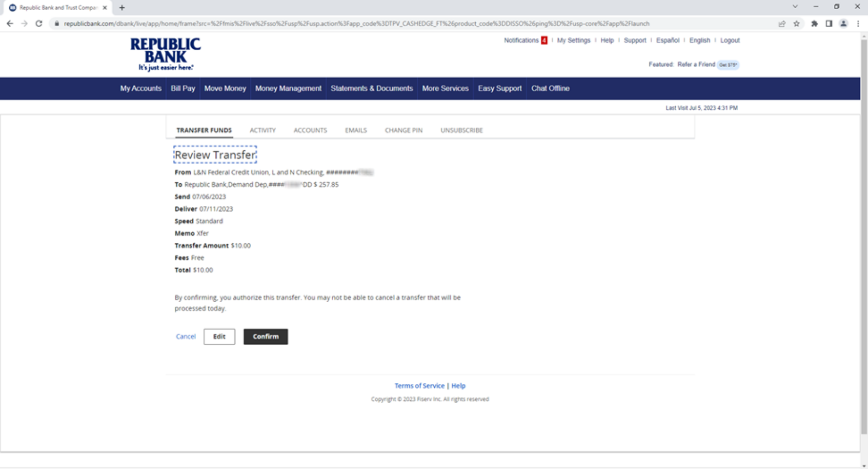Open the Money Management menu
The height and width of the screenshot is (469, 868).
[x=288, y=88]
